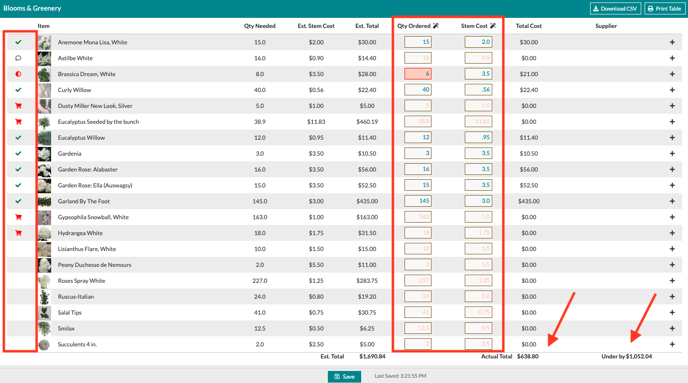The height and width of the screenshot is (383, 688).
Task: Click Eucalyptus Seeded thumbnail image
Action: pos(44,122)
